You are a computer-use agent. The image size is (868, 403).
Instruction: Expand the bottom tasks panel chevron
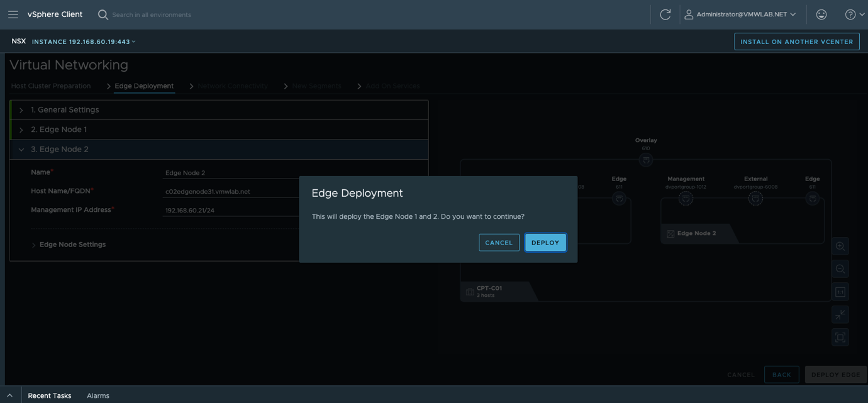pyautogui.click(x=10, y=395)
